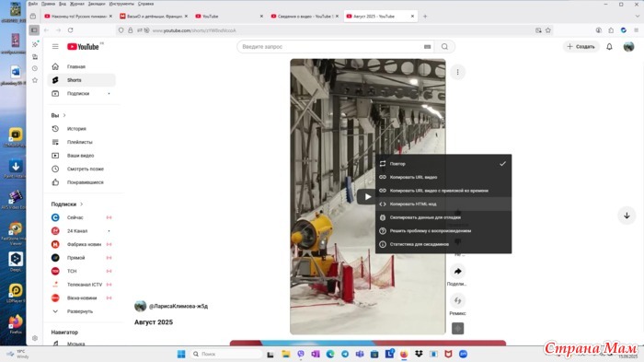Open @ЛарисаКлимова channel link

(178, 307)
